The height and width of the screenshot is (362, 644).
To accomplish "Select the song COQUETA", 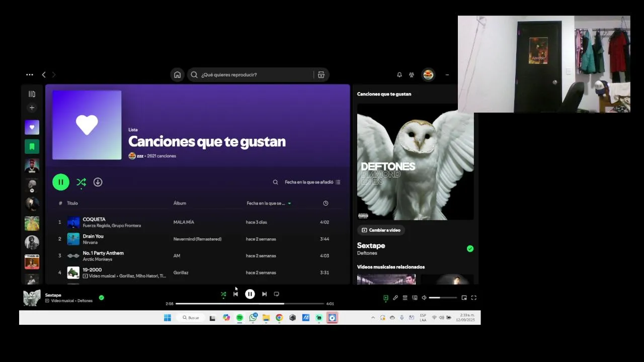I will pyautogui.click(x=94, y=219).
